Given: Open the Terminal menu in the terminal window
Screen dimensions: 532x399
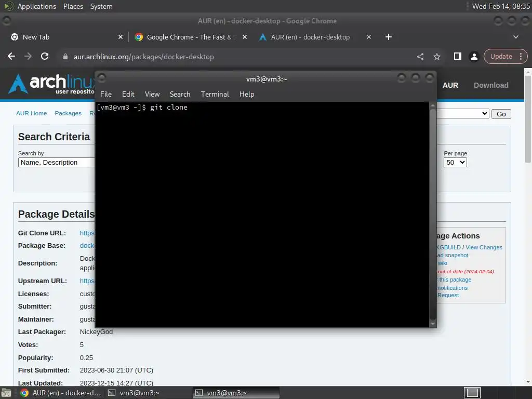Looking at the screenshot, I should pyautogui.click(x=215, y=95).
